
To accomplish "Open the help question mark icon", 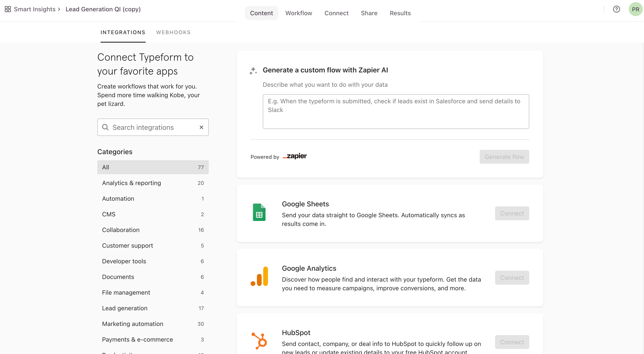I will (616, 9).
